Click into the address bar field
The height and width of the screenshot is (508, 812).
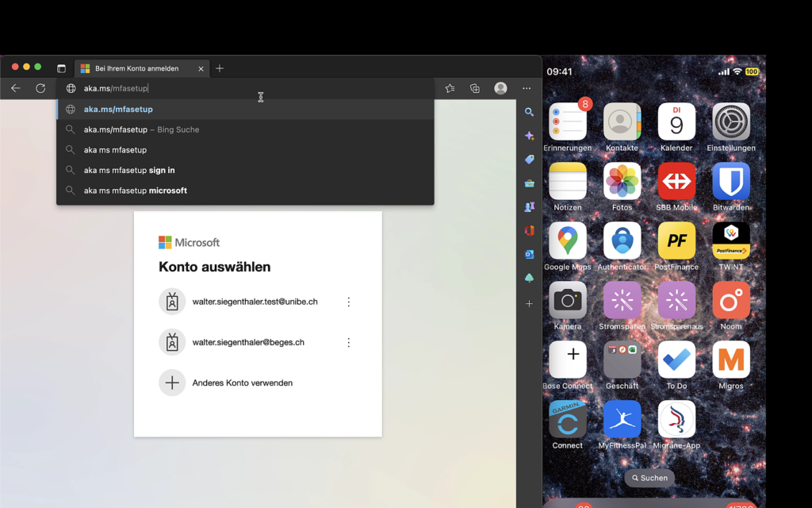(x=238, y=89)
